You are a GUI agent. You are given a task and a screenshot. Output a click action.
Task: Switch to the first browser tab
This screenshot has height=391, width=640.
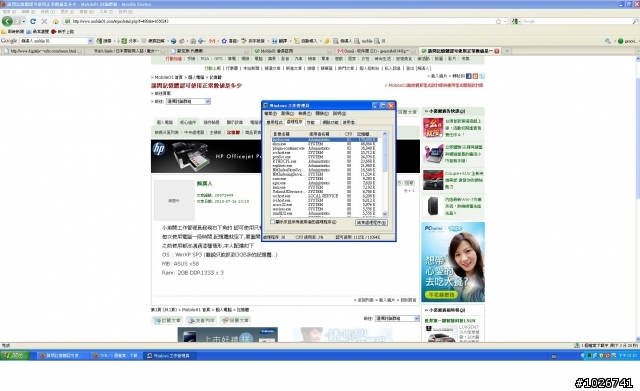[x=42, y=51]
